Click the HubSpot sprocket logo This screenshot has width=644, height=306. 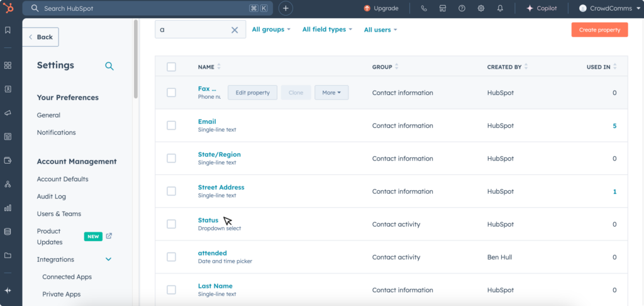click(x=8, y=8)
